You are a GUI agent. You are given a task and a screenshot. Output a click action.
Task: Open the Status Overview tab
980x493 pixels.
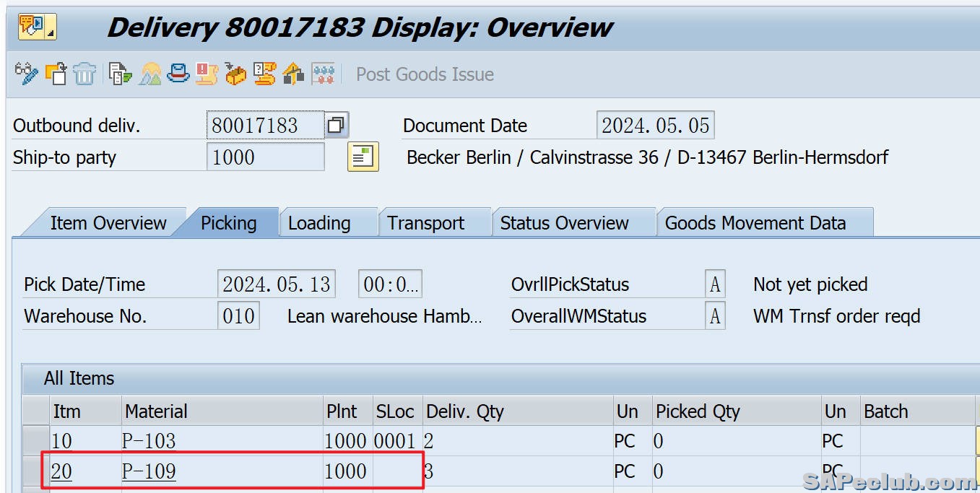[x=564, y=223]
